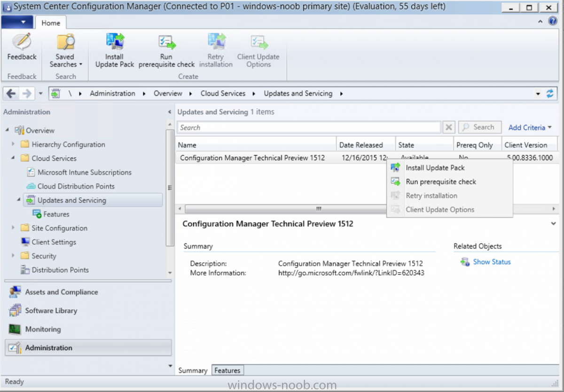The width and height of the screenshot is (564, 392).
Task: Select Microsoft Intune Subscriptions node
Action: (x=79, y=172)
